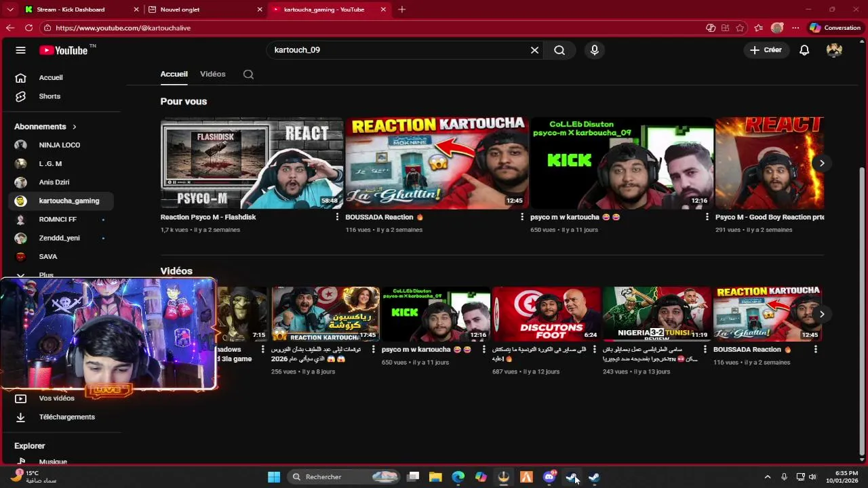This screenshot has width=868, height=488.
Task: Click the Créer button
Action: point(766,50)
